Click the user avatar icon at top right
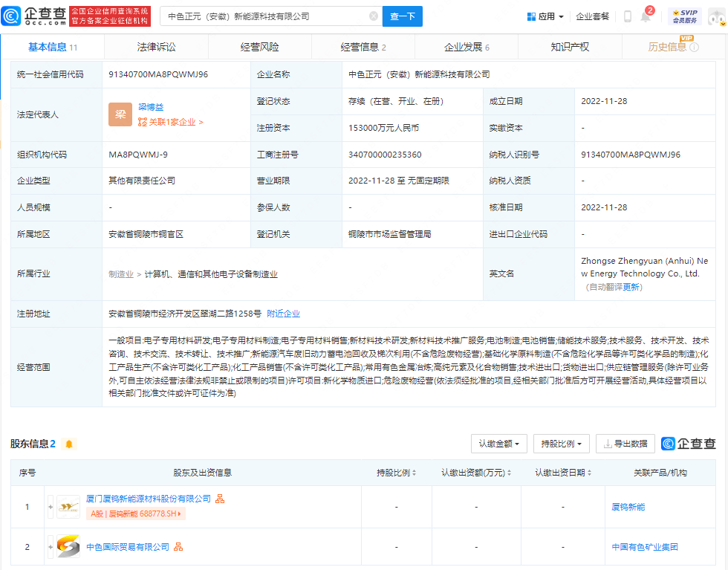Image resolution: width=728 pixels, height=570 pixels. tap(718, 17)
